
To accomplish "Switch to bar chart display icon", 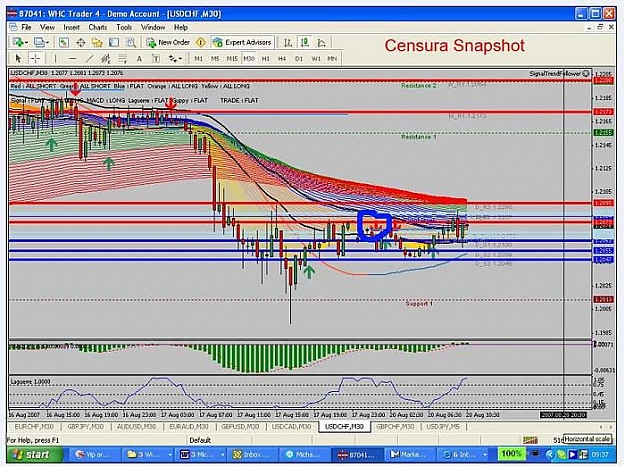I will [x=288, y=42].
